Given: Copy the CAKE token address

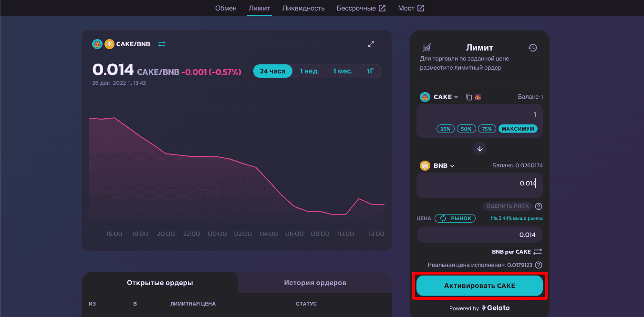Looking at the screenshot, I should point(469,97).
